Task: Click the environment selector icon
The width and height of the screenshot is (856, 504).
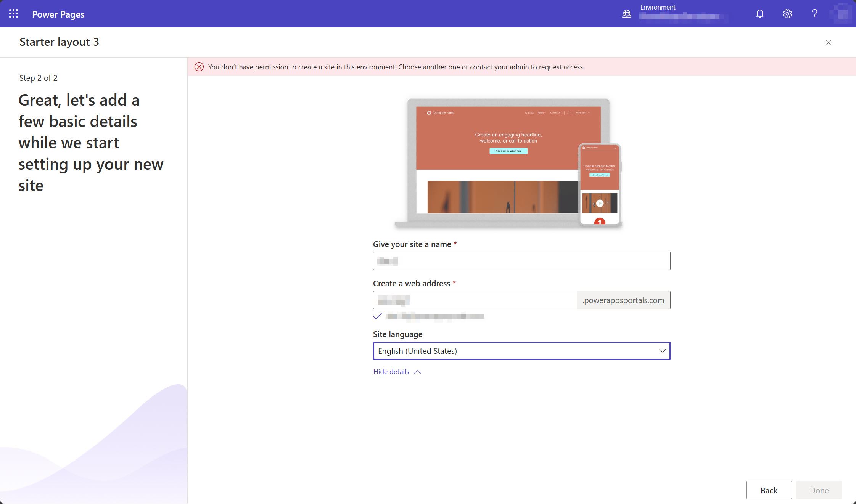Action: [626, 13]
